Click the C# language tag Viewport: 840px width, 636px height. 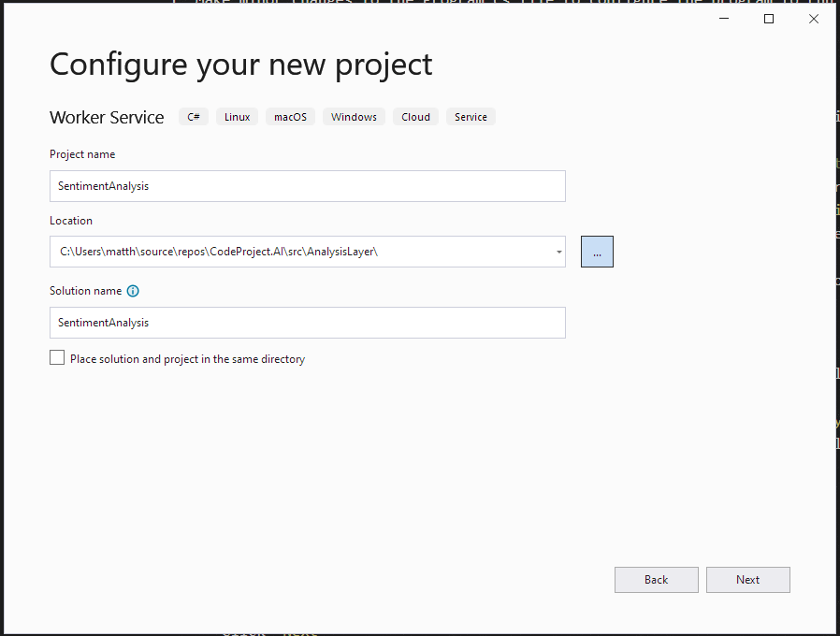(x=194, y=117)
